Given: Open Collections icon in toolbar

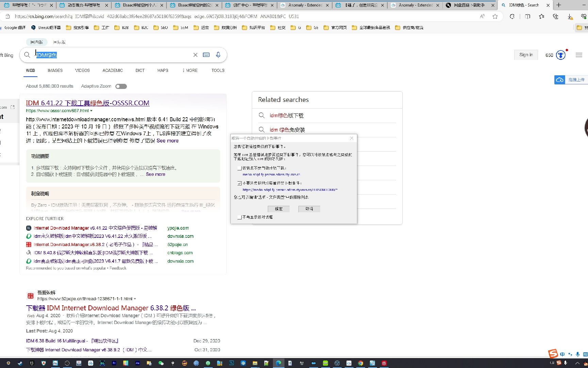Looking at the screenshot, I should [x=556, y=16].
